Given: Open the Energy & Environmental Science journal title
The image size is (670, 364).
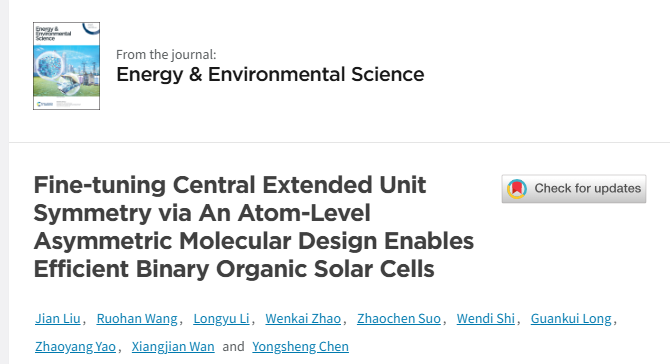Looking at the screenshot, I should [270, 74].
